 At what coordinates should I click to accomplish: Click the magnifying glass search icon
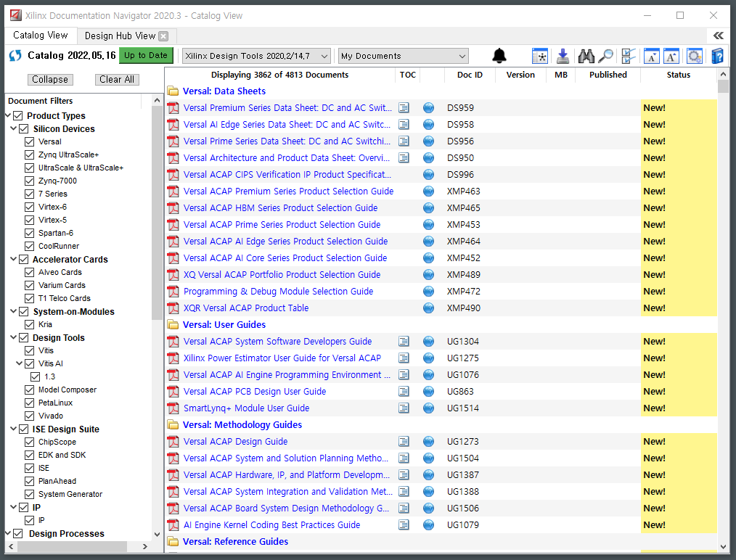click(606, 57)
